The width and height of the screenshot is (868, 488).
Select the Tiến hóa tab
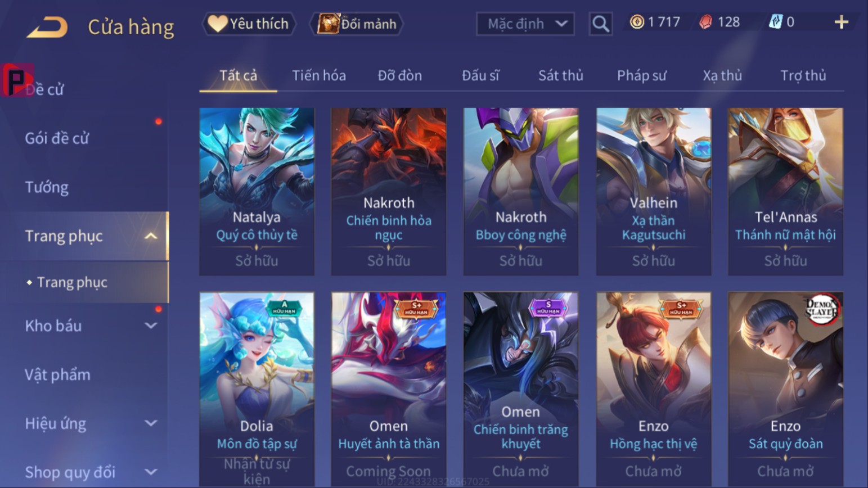pos(319,75)
